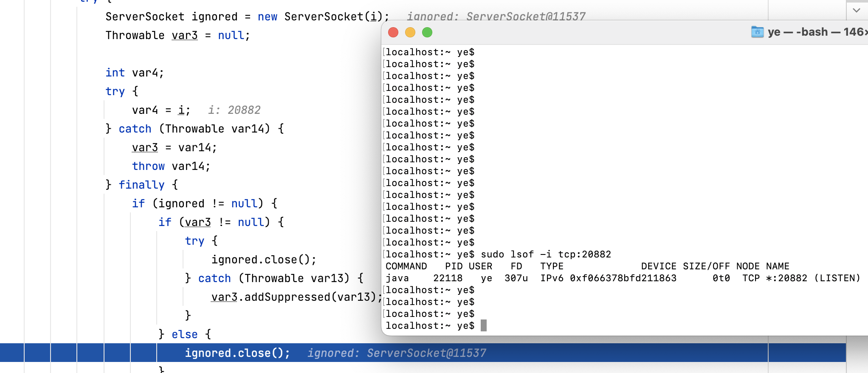This screenshot has width=868, height=373.
Task: Click inline debug value 'i: 20882'
Action: click(234, 110)
